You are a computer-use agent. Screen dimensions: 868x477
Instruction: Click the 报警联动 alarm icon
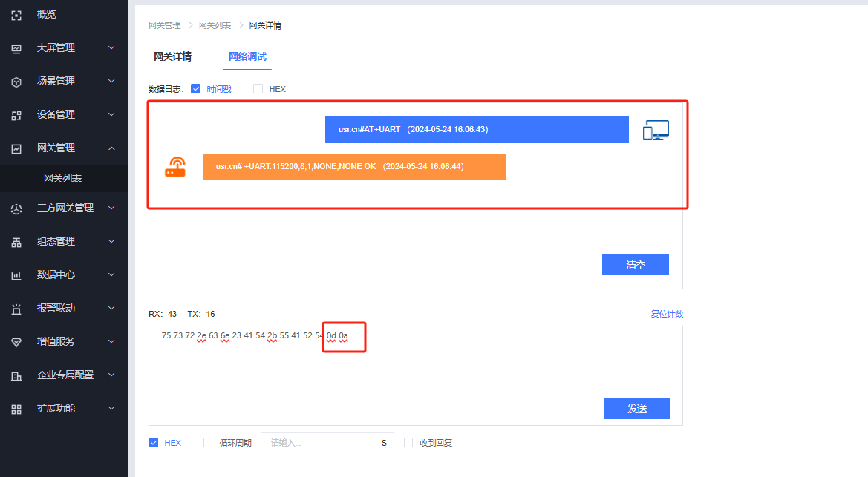[16, 309]
